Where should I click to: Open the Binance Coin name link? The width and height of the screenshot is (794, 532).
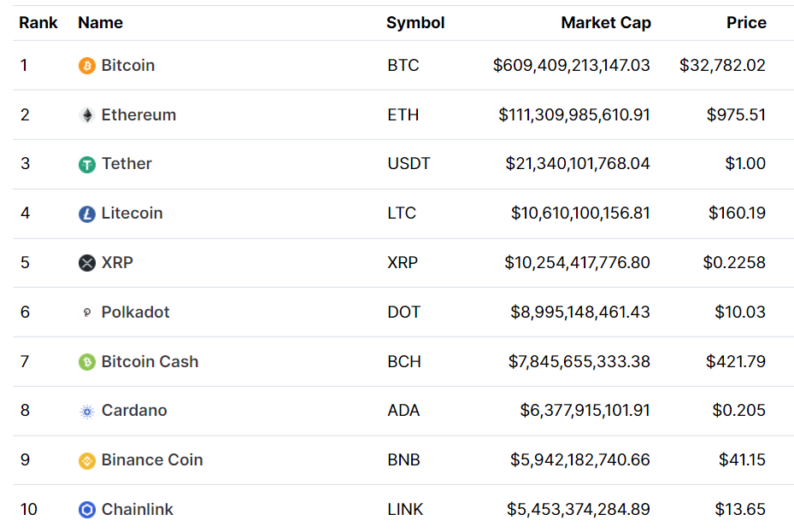click(151, 460)
